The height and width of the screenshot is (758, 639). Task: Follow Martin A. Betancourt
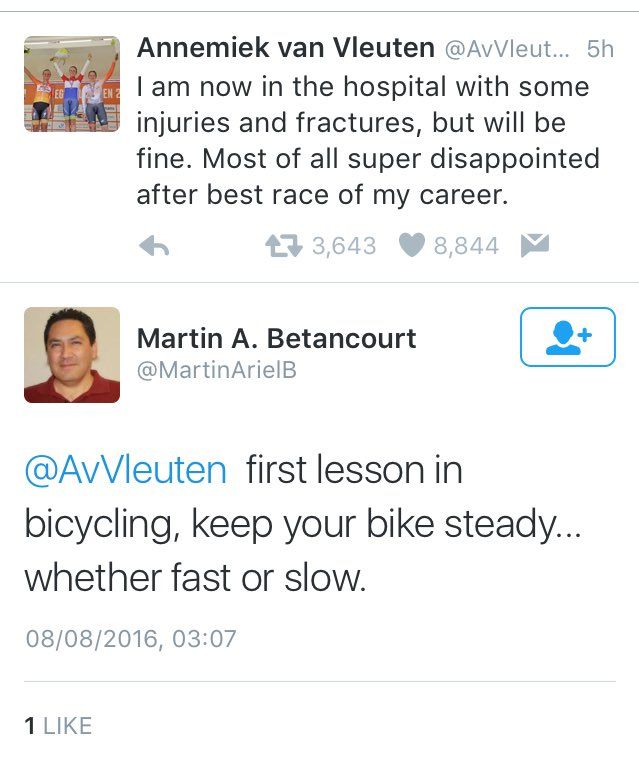click(x=567, y=337)
